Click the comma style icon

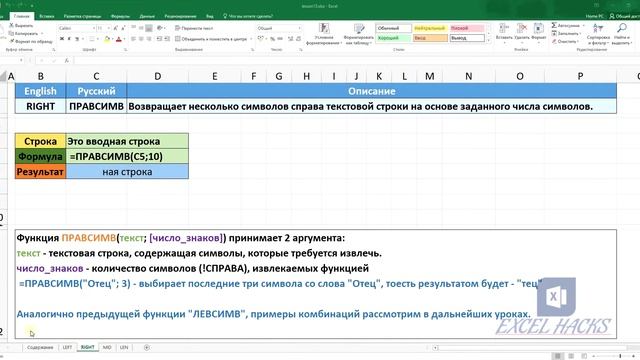coord(280,39)
